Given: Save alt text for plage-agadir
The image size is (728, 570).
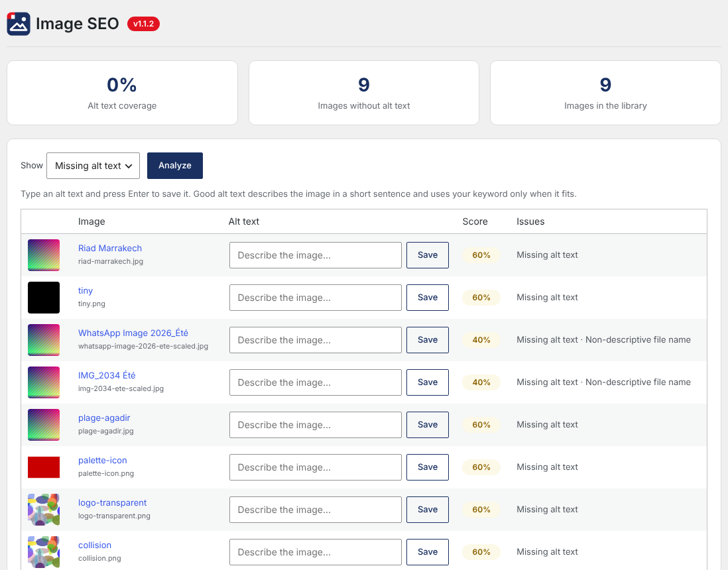Looking at the screenshot, I should [x=428, y=425].
